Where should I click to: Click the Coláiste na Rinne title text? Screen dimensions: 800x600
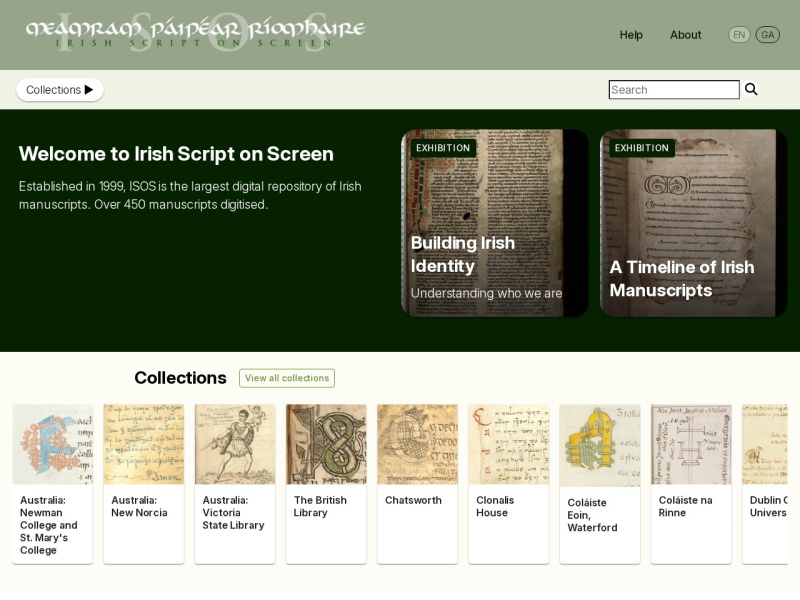coord(685,506)
